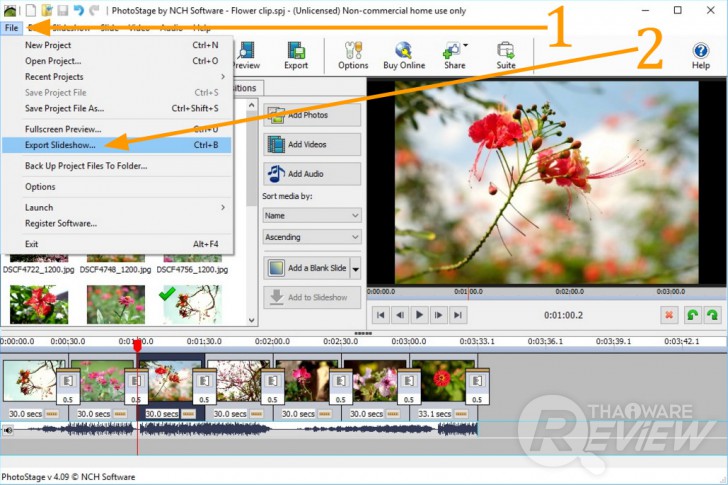Click the preview ruler at 0:02:00.0

coord(570,291)
